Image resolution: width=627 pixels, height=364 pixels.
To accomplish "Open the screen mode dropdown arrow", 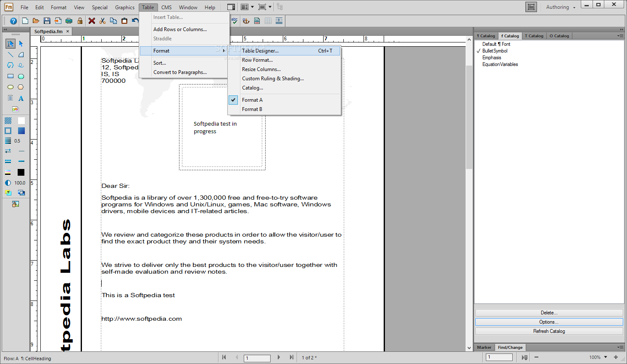I will [270, 7].
